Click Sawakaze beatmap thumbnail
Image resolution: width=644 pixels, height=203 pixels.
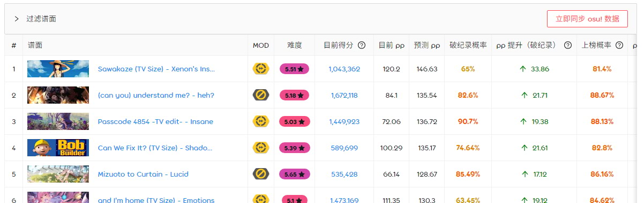[x=58, y=69]
